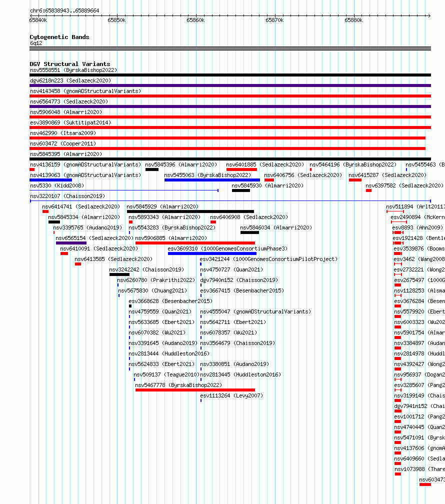Open the nsv6078357 (Wu2021) label

tap(228, 332)
